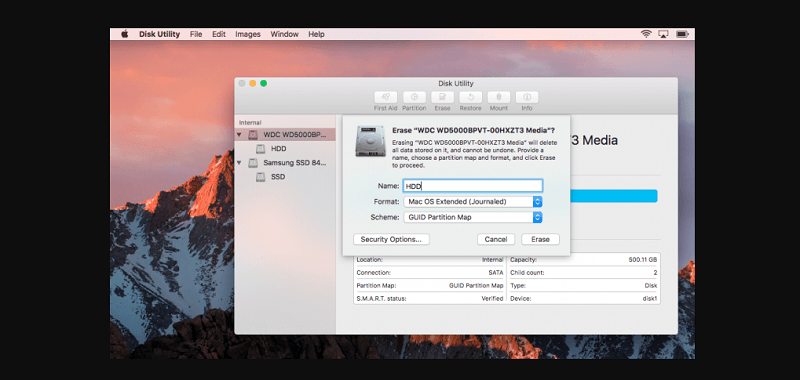This screenshot has width=800, height=380.
Task: Click the Samsung SSD drive icon in the sidebar
Action: (253, 163)
